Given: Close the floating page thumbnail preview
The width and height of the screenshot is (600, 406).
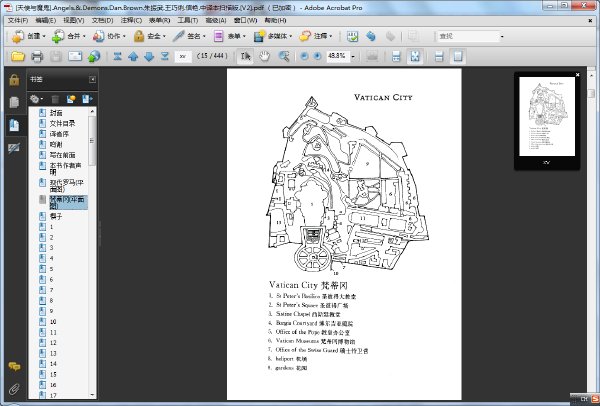Looking at the screenshot, I should pos(577,75).
